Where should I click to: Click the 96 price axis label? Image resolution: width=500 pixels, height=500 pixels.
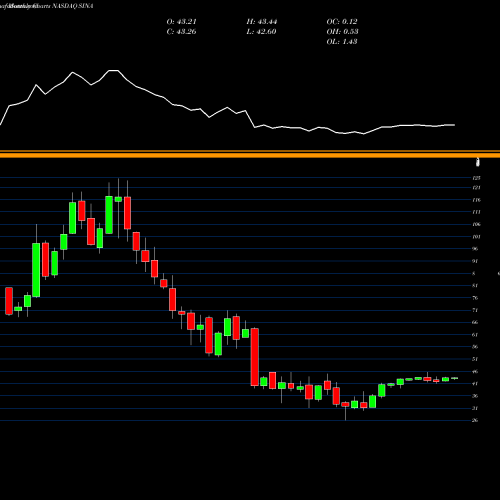click(x=475, y=249)
